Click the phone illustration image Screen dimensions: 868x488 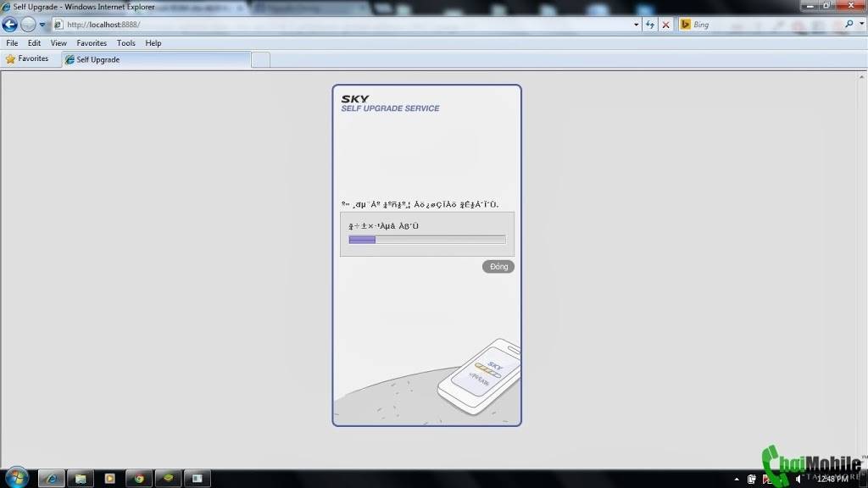tap(479, 377)
